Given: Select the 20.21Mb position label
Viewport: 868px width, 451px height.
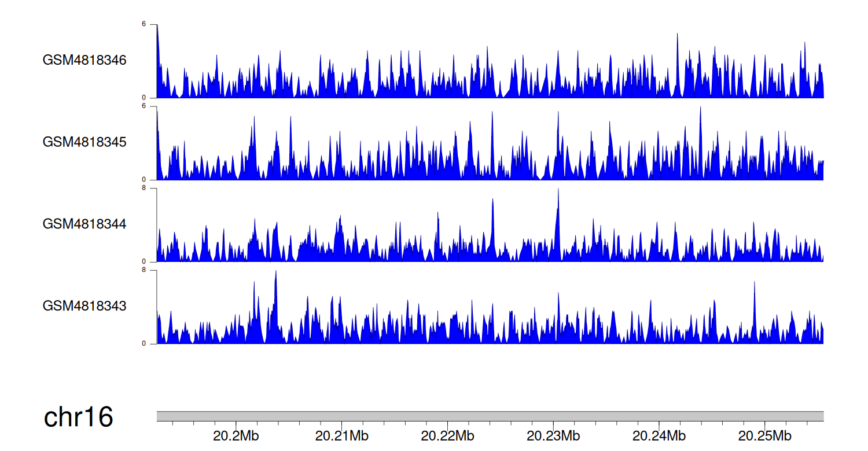Looking at the screenshot, I should pos(341,435).
